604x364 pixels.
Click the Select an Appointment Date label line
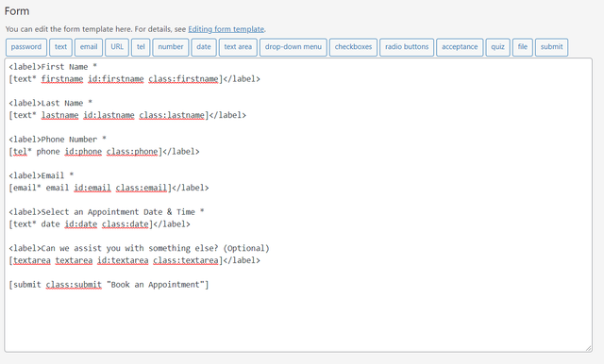pyautogui.click(x=107, y=212)
